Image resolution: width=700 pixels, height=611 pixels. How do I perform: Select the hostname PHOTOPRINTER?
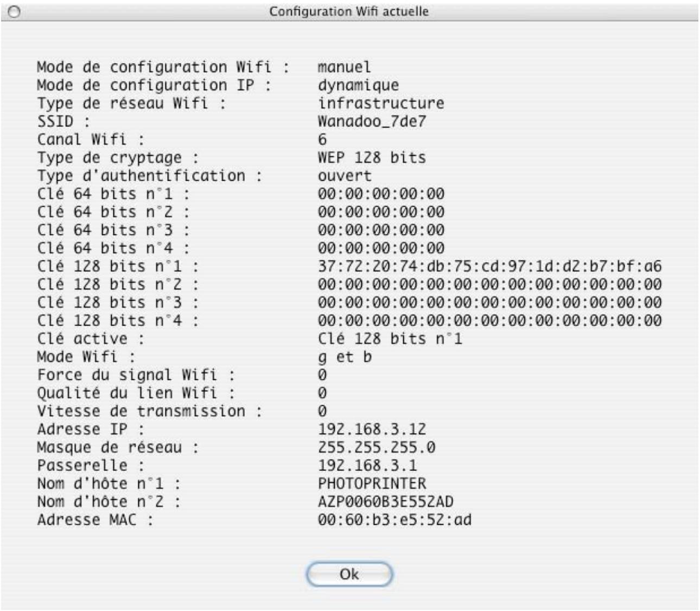coord(372,483)
